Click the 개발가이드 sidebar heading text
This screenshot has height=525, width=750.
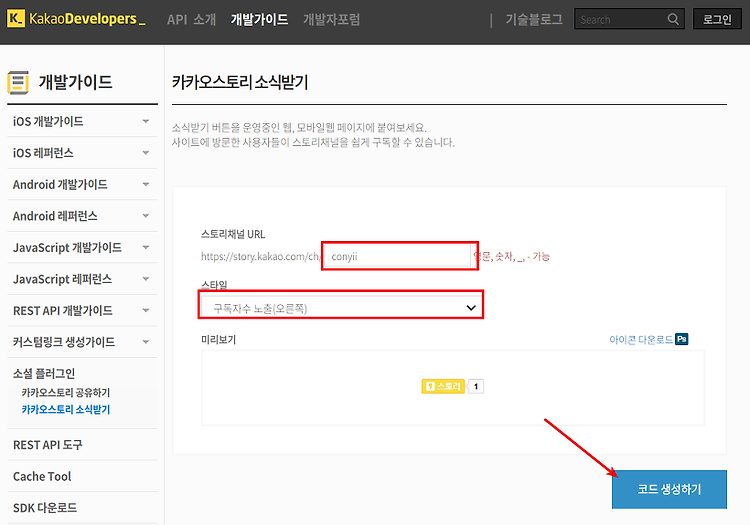[x=76, y=82]
